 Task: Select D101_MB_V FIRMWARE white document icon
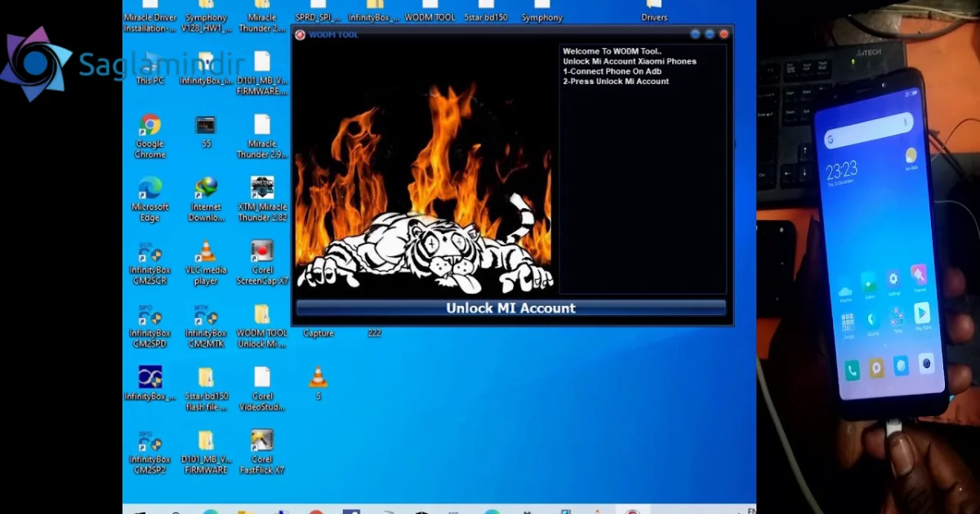pyautogui.click(x=262, y=73)
